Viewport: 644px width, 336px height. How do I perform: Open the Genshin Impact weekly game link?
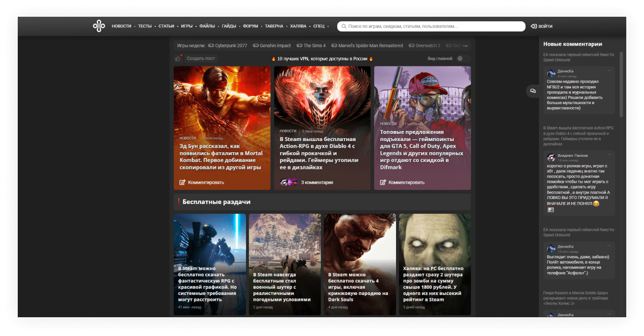coord(272,46)
